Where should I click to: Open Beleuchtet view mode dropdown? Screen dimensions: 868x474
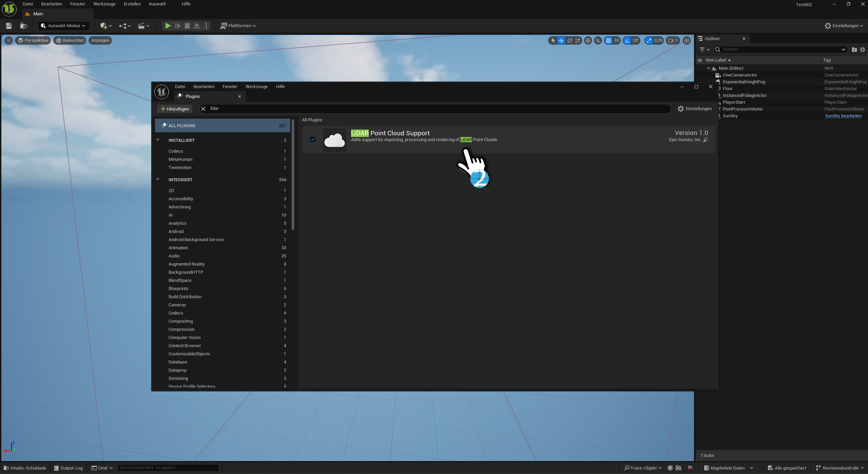click(x=70, y=40)
